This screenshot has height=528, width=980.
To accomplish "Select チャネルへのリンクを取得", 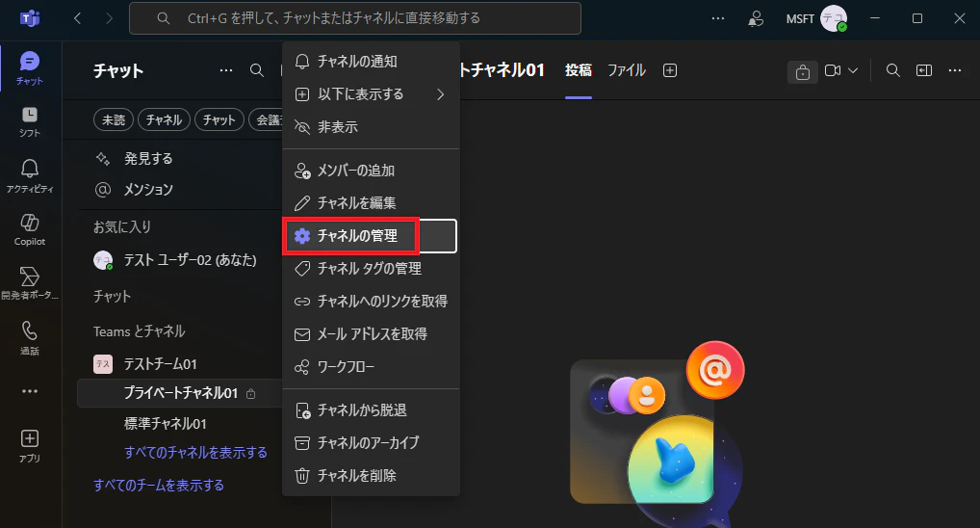I will [x=371, y=302].
